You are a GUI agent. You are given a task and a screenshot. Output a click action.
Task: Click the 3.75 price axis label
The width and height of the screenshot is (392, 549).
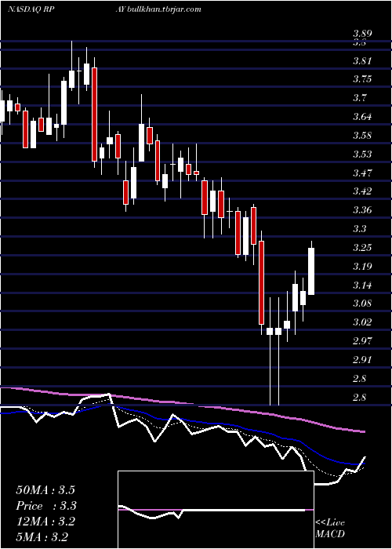coord(362,79)
